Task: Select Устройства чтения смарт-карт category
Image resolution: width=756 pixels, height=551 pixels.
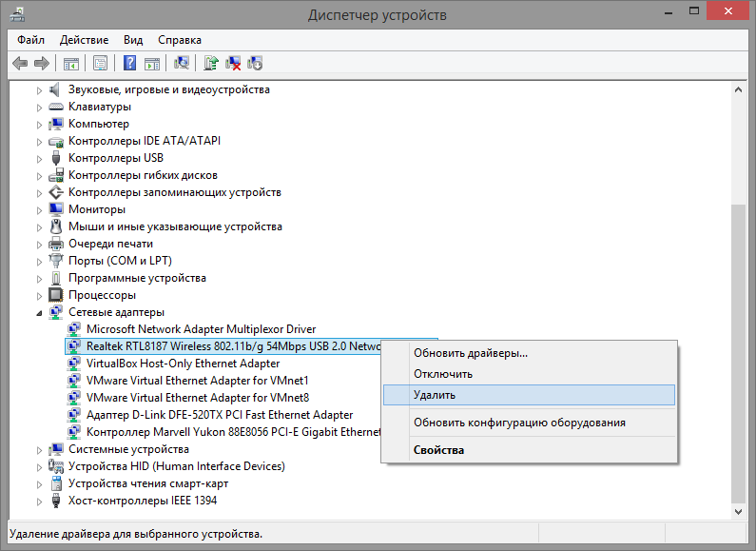Action: (x=148, y=483)
